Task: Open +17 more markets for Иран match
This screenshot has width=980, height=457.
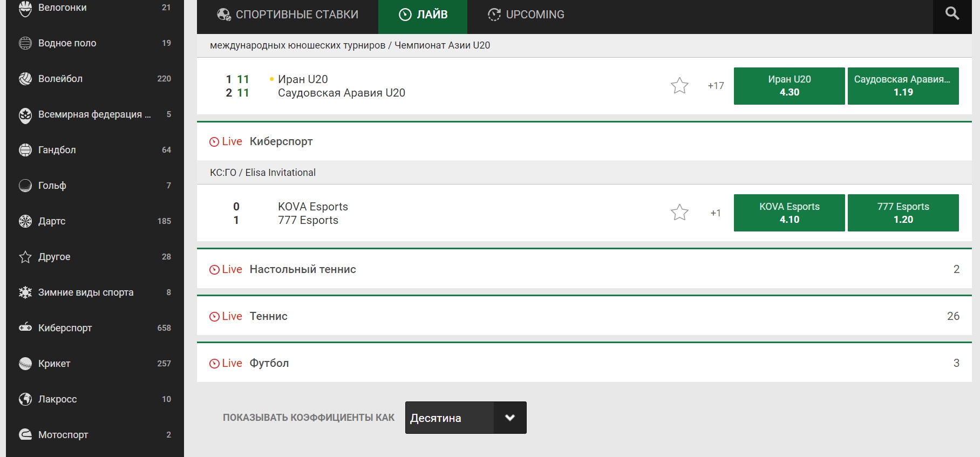Action: tap(716, 86)
